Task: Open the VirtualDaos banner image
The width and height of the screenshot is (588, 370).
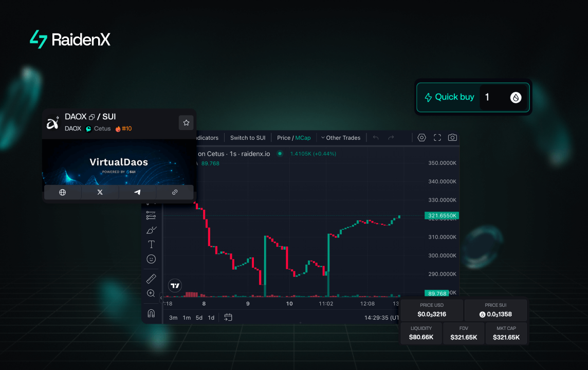Action: (x=119, y=162)
